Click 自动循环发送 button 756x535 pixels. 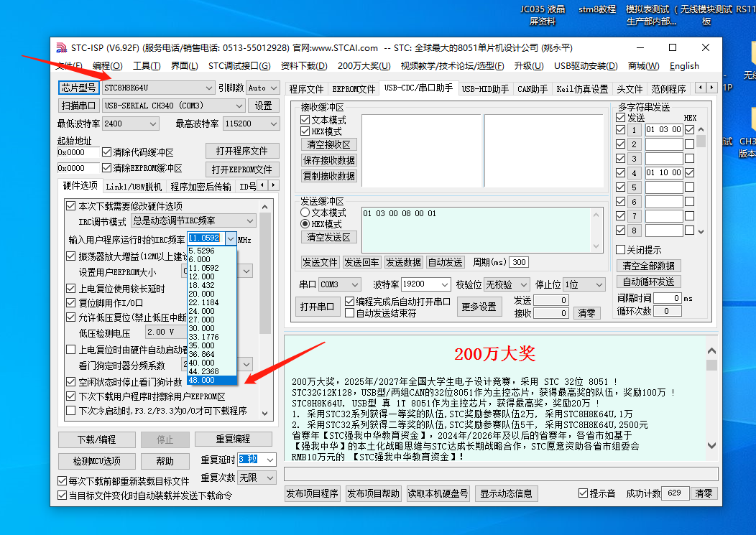click(x=648, y=282)
